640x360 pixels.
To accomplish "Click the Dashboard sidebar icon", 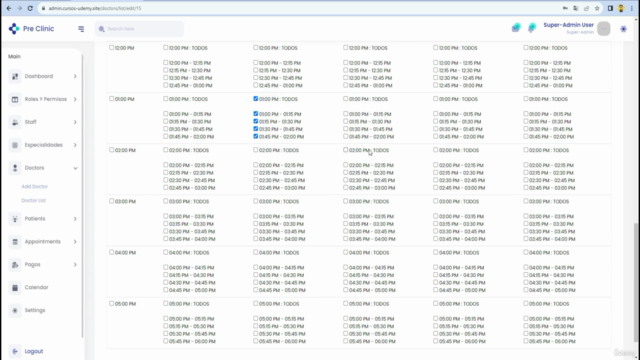I will (x=15, y=76).
